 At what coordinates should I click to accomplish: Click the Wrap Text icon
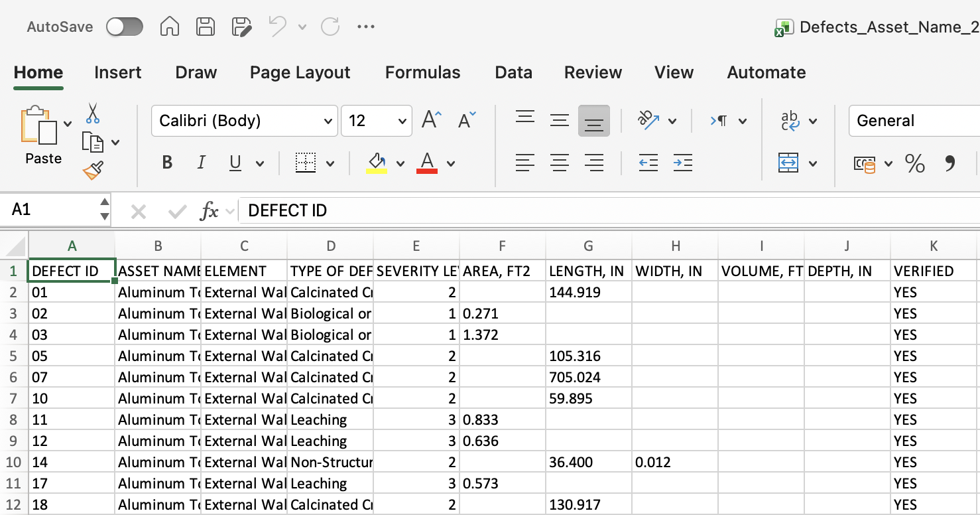click(790, 121)
